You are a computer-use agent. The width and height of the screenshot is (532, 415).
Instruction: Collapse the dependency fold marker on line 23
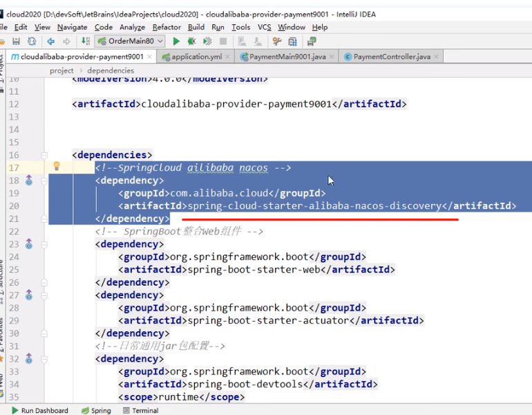[x=44, y=245]
